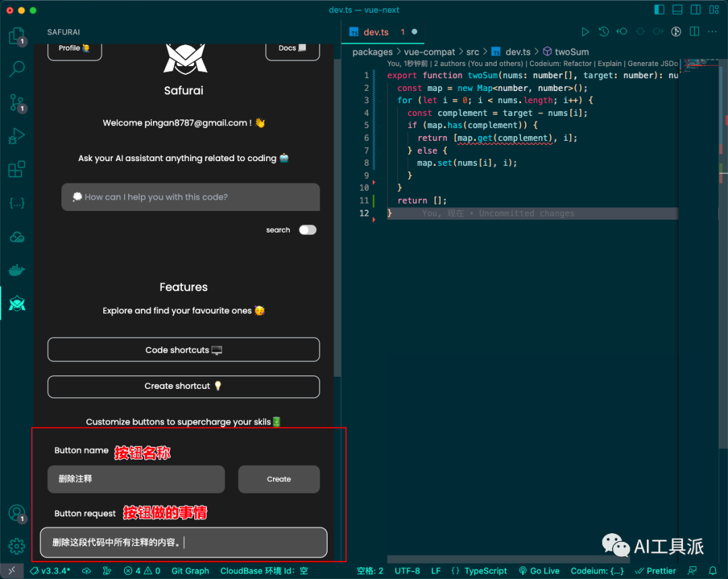Toggle primary side bar visibility

tap(659, 9)
